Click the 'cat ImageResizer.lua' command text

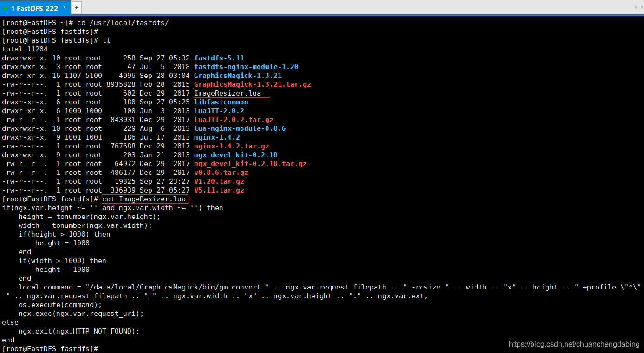click(144, 199)
